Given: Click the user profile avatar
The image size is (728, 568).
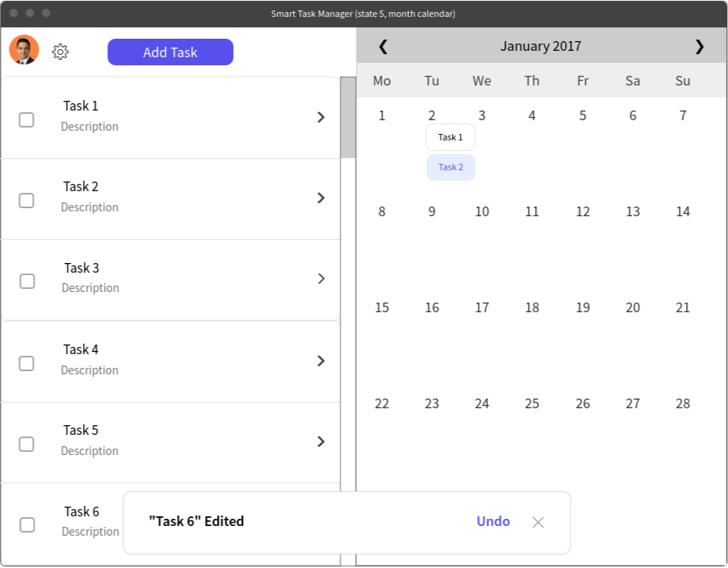Looking at the screenshot, I should pos(24,50).
